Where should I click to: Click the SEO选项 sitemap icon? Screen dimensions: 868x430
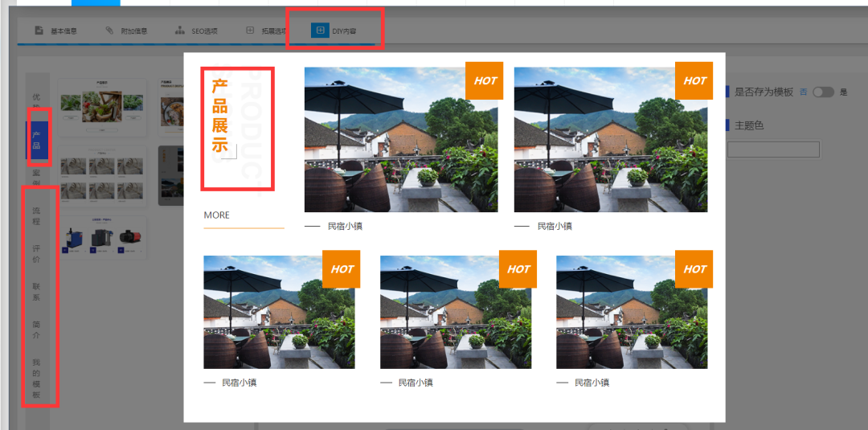click(180, 31)
